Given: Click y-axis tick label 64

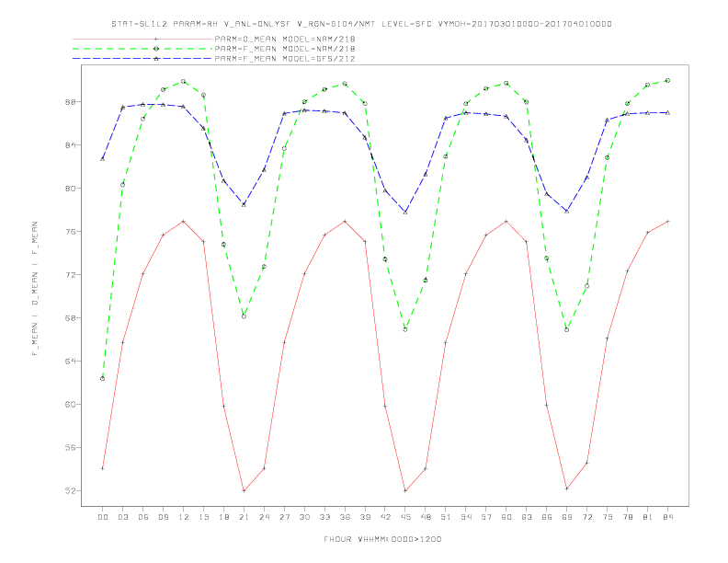Looking at the screenshot, I should coord(71,361).
